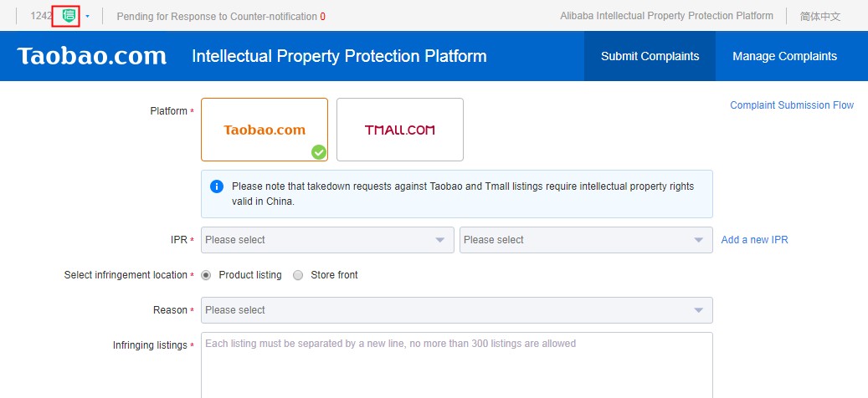The image size is (868, 398).
Task: Open Pending for Response to Counter-notification
Action: pyautogui.click(x=217, y=16)
